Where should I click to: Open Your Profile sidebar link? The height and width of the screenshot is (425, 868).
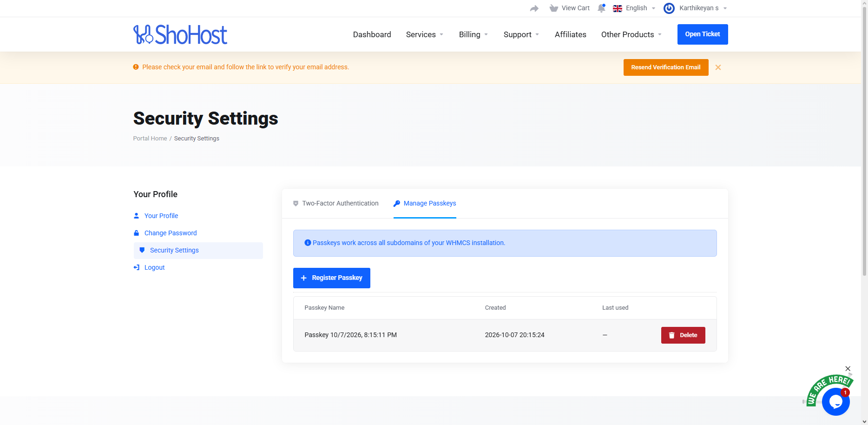click(x=161, y=216)
